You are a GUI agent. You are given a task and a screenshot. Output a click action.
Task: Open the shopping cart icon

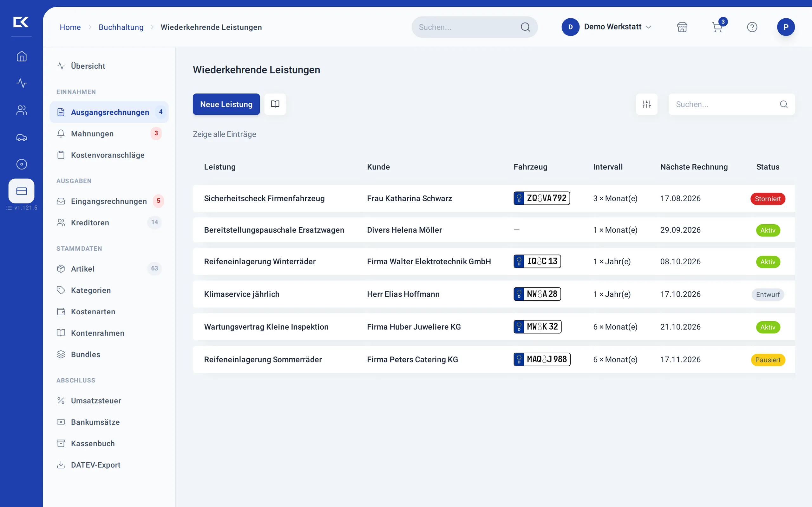pyautogui.click(x=717, y=27)
